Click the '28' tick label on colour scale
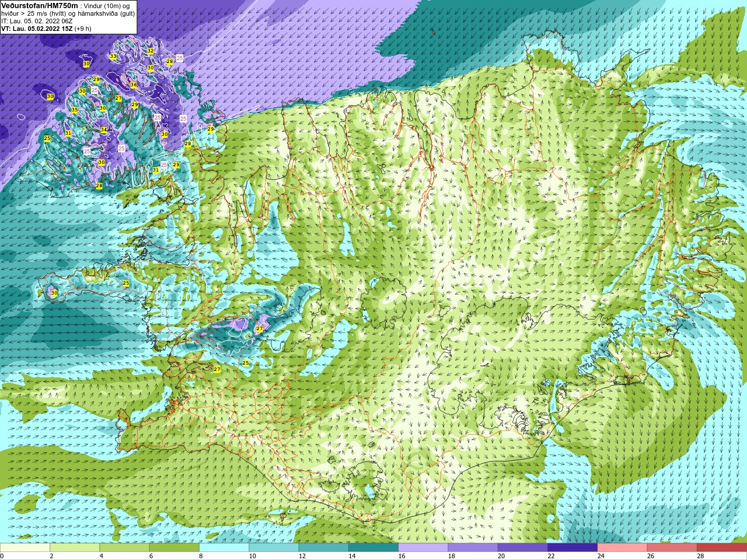The width and height of the screenshot is (747, 560). pos(700,556)
